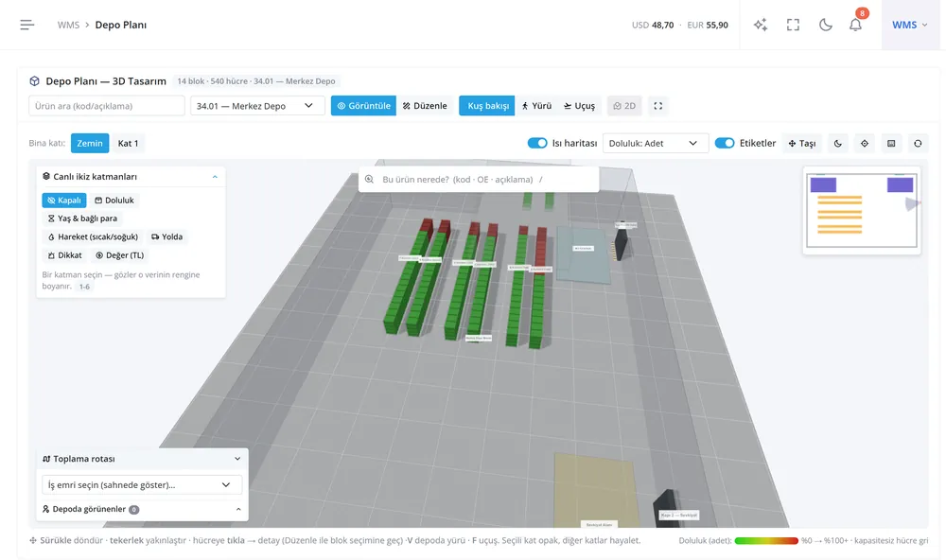
Task: Open the hamburger sidebar menu
Action: tap(26, 25)
